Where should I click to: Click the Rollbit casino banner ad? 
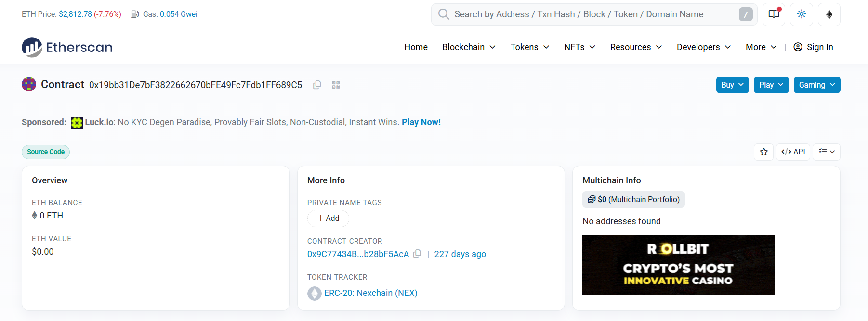tap(678, 265)
